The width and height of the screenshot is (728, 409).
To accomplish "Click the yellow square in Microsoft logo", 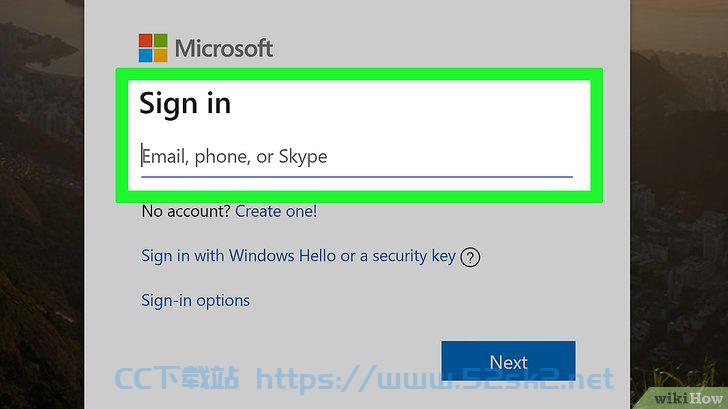I will 161,55.
